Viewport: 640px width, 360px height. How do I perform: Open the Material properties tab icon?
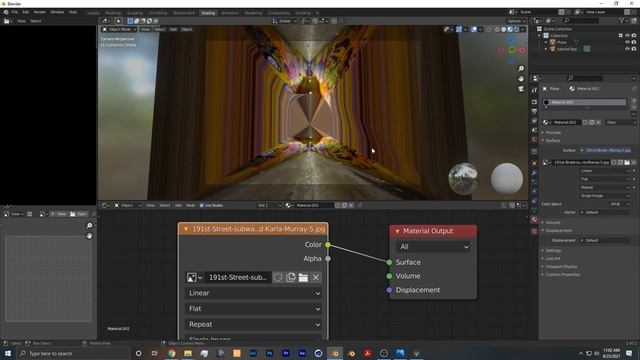[534, 220]
